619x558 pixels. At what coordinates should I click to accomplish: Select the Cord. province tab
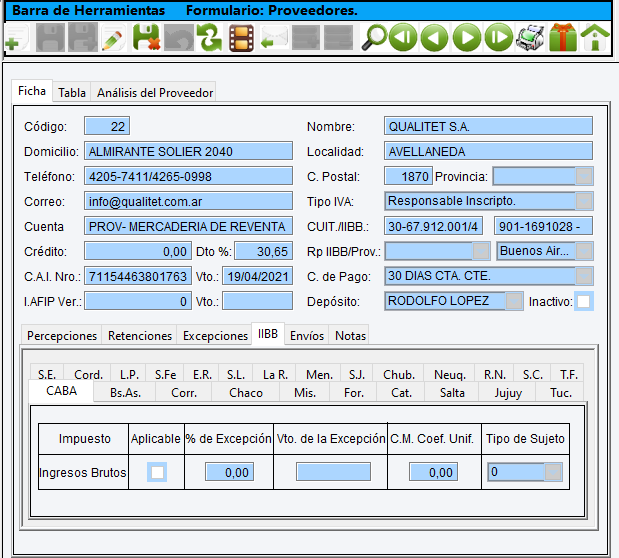click(x=88, y=374)
